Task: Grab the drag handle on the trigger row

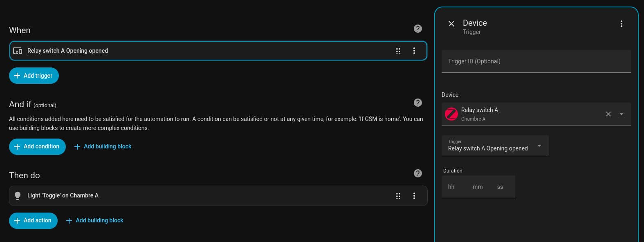Action: tap(397, 51)
